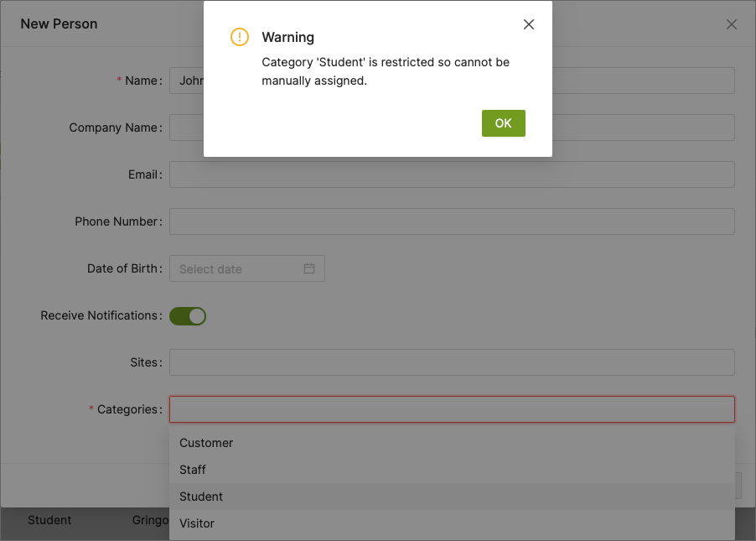Focus the Company Name input field
Viewport: 756px width, 541px height.
(x=186, y=127)
